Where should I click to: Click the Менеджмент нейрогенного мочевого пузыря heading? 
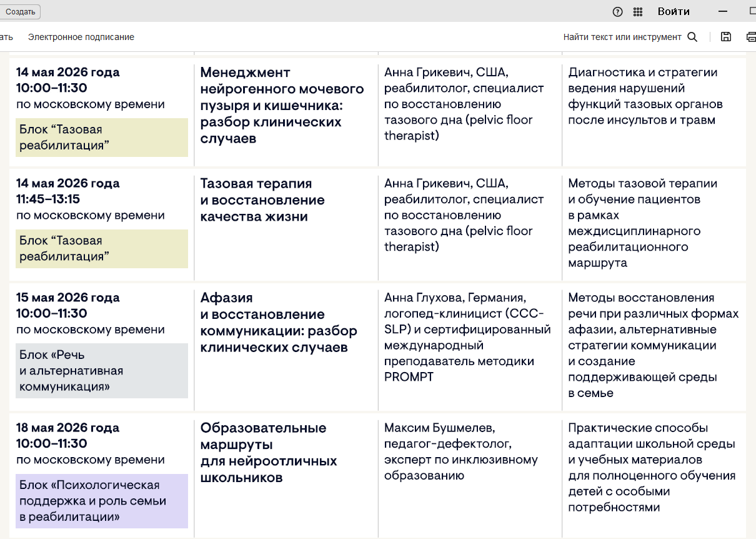pyautogui.click(x=282, y=105)
